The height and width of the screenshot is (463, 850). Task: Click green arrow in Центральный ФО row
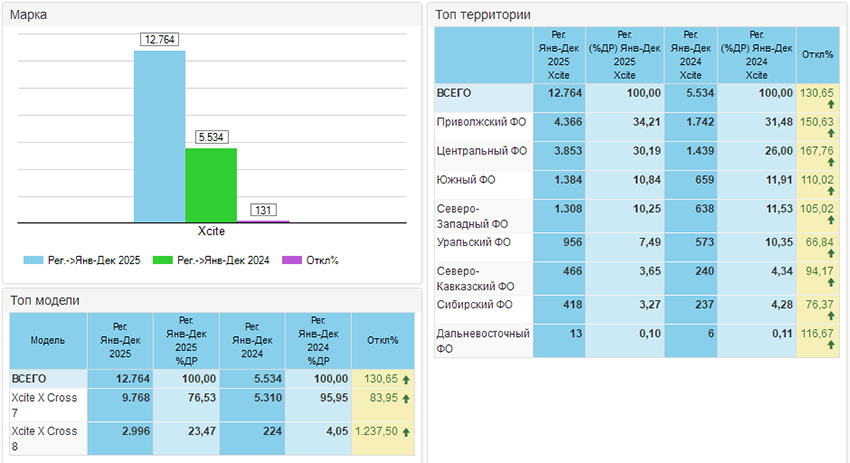pos(831,164)
